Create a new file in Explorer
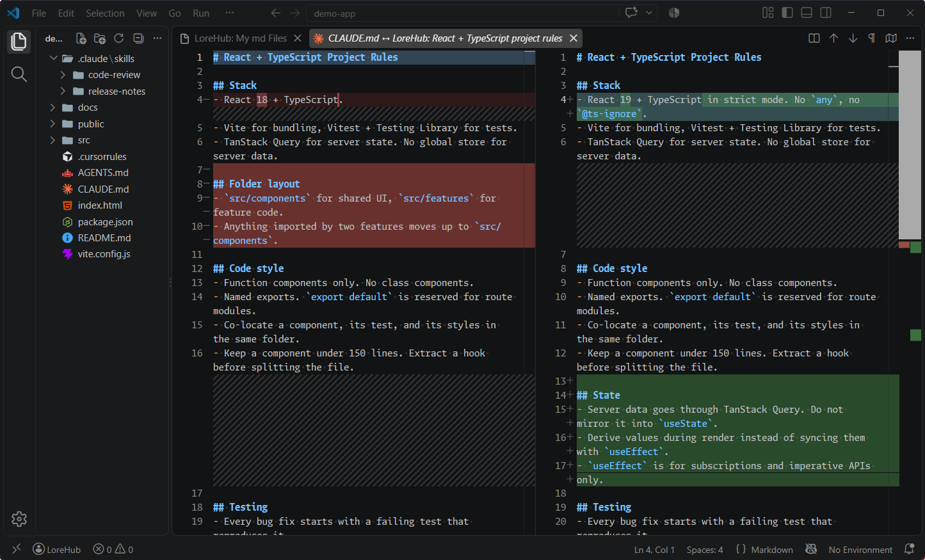925x560 pixels. 81,38
